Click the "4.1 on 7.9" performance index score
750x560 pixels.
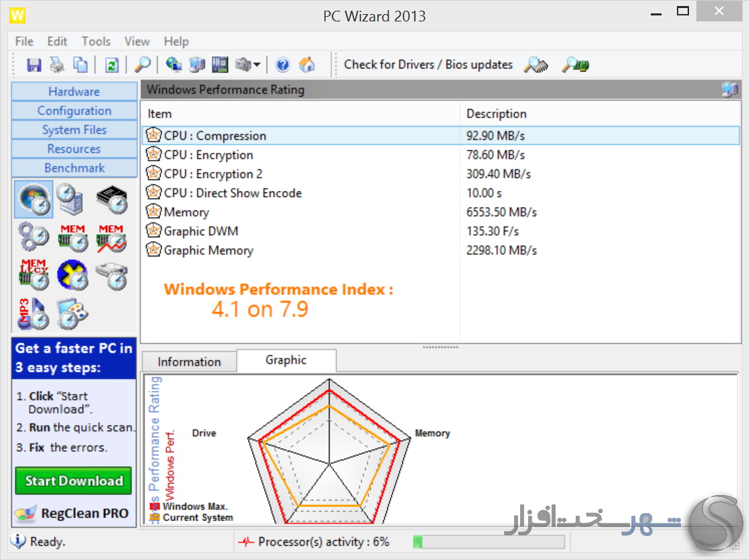[260, 309]
